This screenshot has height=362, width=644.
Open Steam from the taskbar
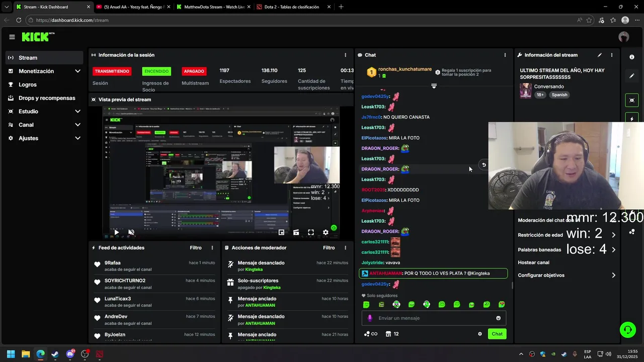55,354
